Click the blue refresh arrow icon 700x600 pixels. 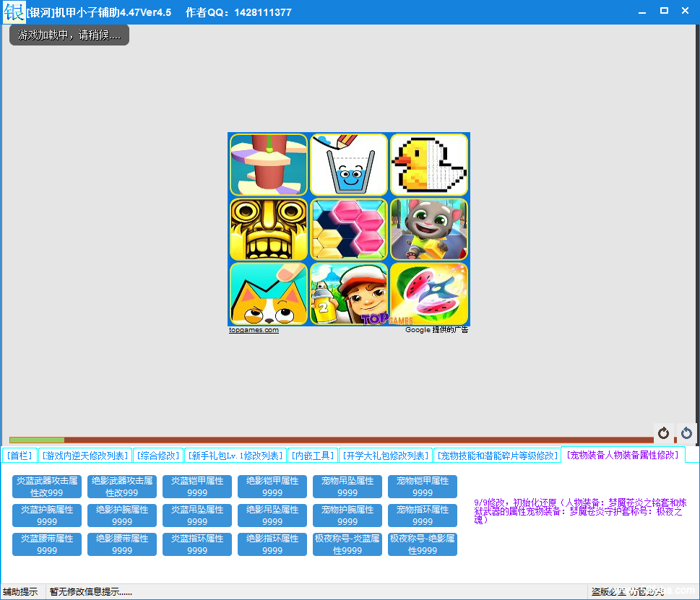[686, 432]
